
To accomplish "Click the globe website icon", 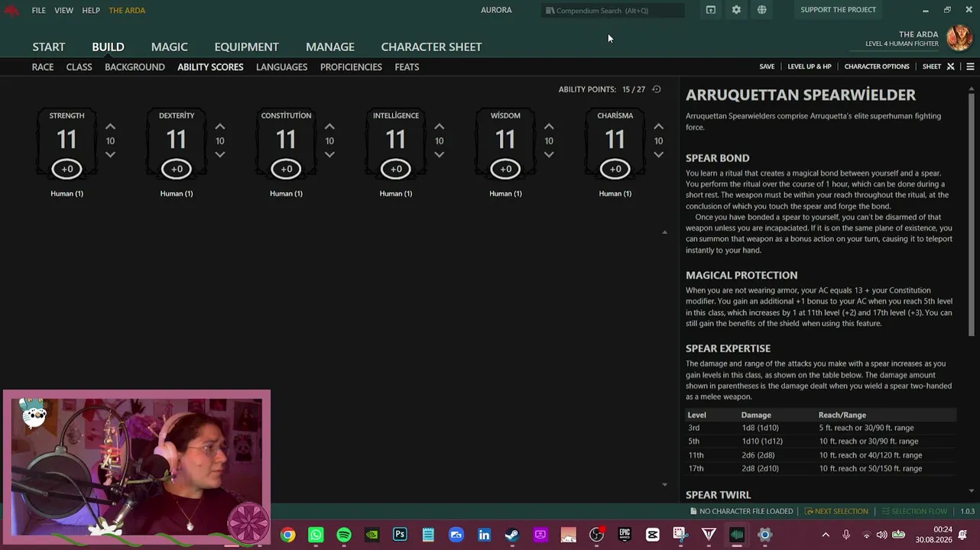I will point(762,10).
